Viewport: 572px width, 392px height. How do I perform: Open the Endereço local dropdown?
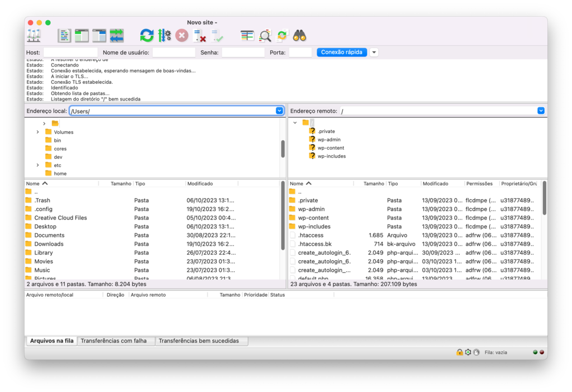pos(279,110)
